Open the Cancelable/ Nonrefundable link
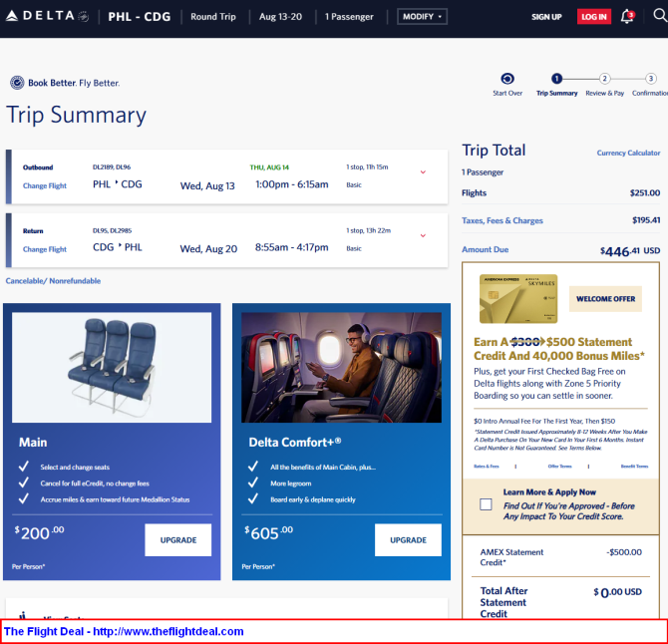 [x=53, y=281]
